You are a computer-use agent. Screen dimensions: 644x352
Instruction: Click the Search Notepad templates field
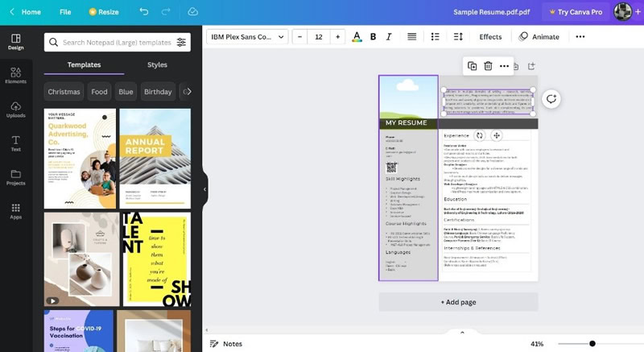point(117,43)
